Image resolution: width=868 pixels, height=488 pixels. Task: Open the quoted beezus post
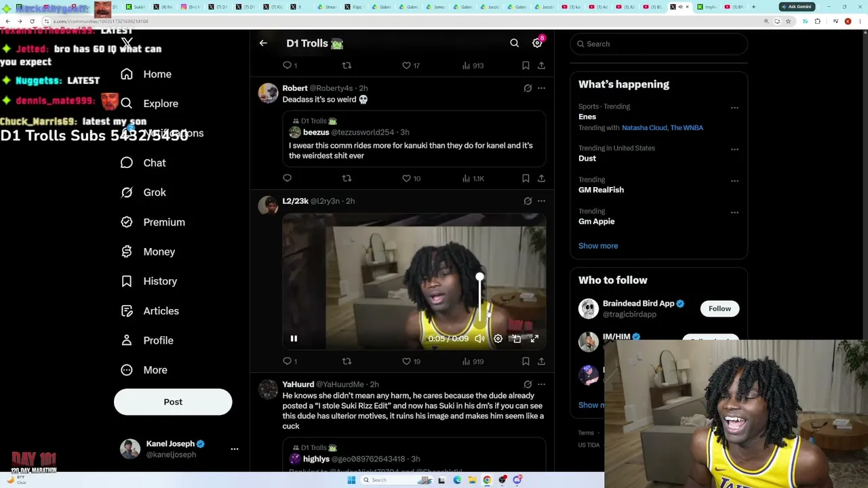[414, 139]
